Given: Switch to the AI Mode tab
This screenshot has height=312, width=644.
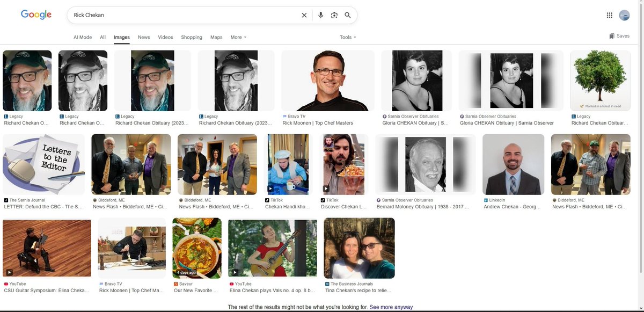Looking at the screenshot, I should [83, 37].
